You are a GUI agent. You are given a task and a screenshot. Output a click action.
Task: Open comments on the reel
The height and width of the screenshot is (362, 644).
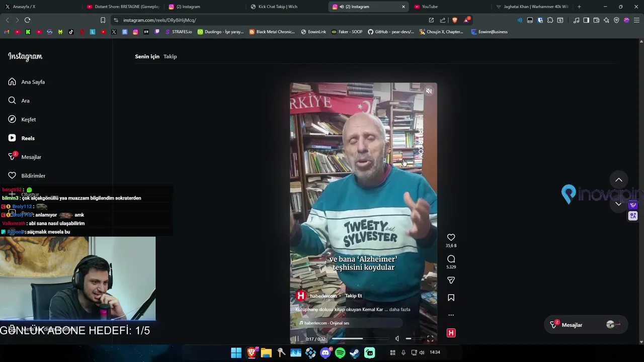451,259
